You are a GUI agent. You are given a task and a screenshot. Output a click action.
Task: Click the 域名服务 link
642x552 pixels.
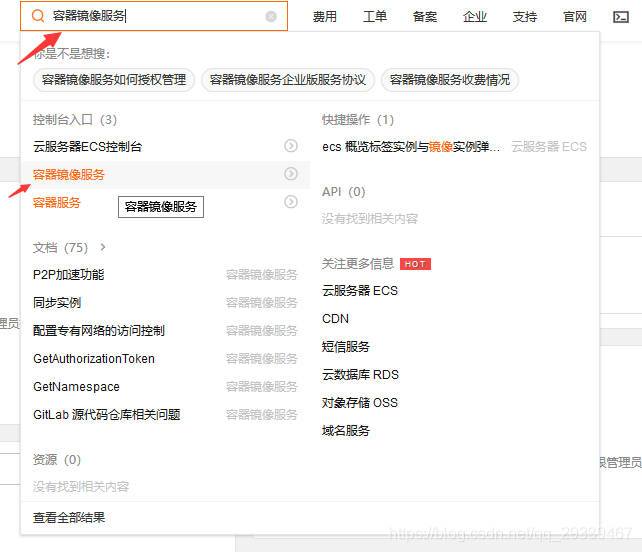click(x=346, y=430)
